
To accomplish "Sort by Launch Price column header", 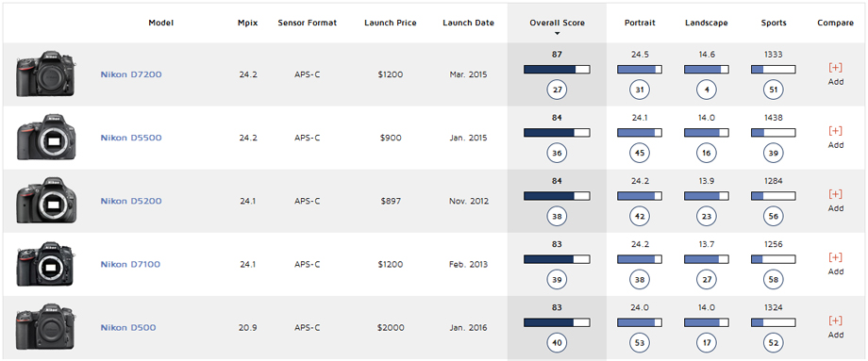I will pos(391,23).
